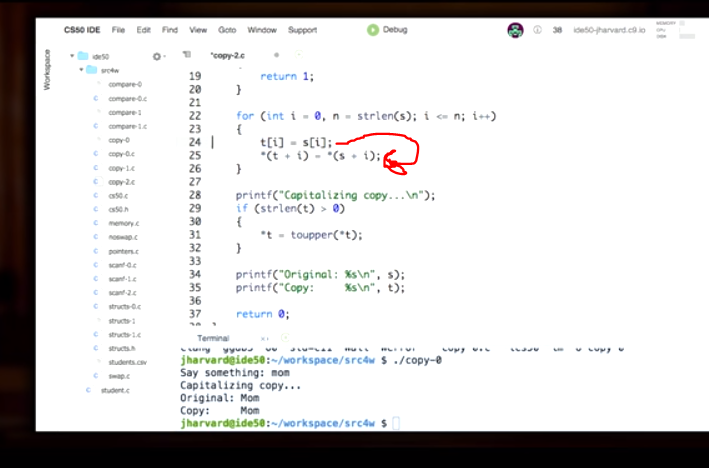Open the copy-0 file
The height and width of the screenshot is (468, 709).
119,140
